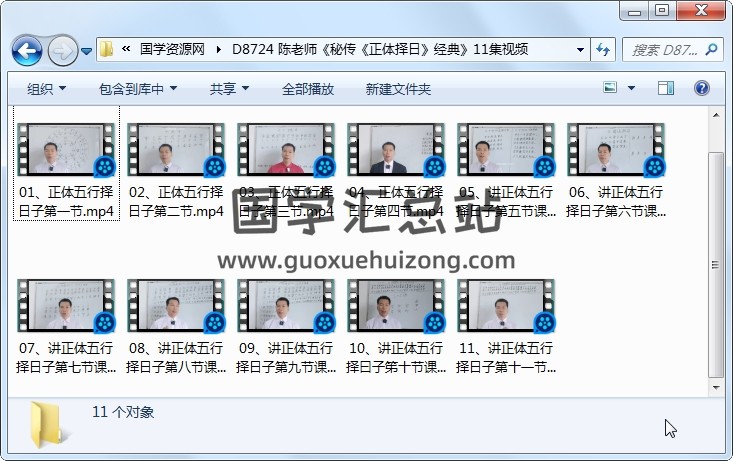Open the 共享 menu
This screenshot has height=461, width=733.
[229, 89]
